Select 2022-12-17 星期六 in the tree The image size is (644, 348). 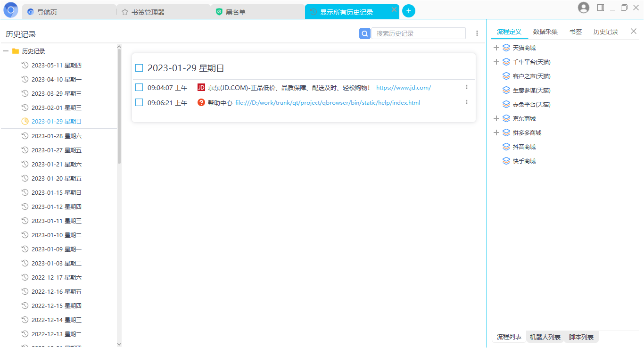coord(57,277)
